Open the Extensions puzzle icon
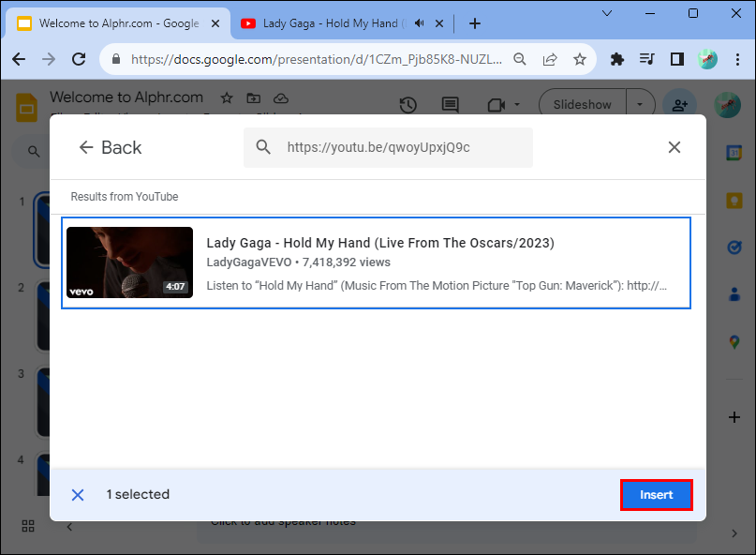The width and height of the screenshot is (756, 555). [616, 59]
